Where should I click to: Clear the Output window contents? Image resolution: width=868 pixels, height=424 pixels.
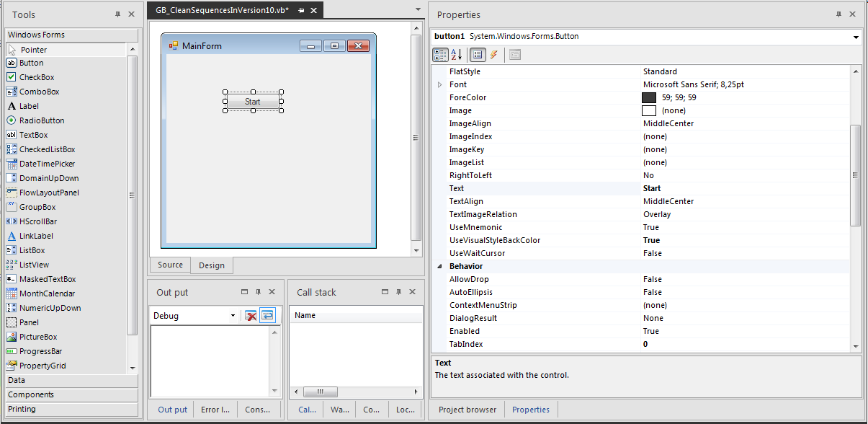251,315
